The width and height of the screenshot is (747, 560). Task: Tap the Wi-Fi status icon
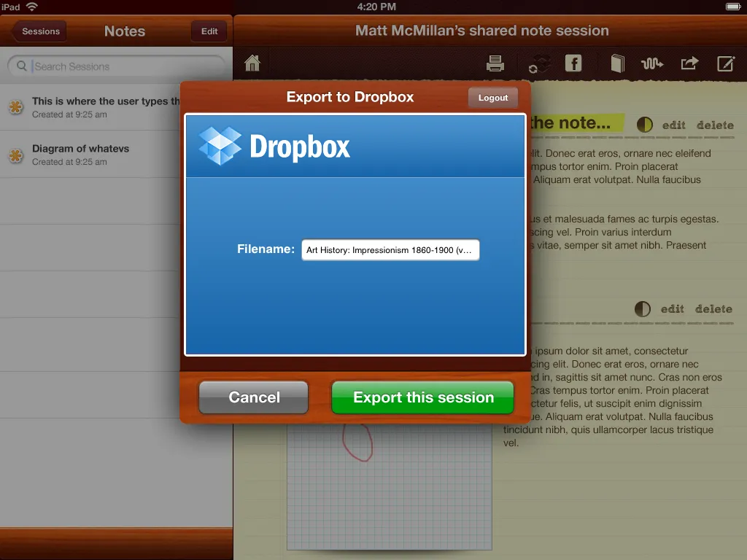32,7
